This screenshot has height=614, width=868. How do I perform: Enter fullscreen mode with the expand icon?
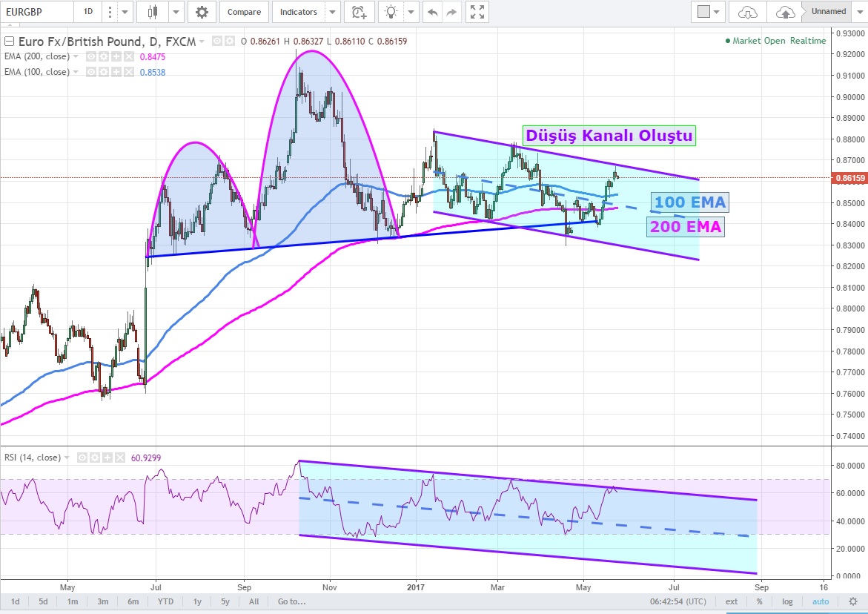pos(478,12)
